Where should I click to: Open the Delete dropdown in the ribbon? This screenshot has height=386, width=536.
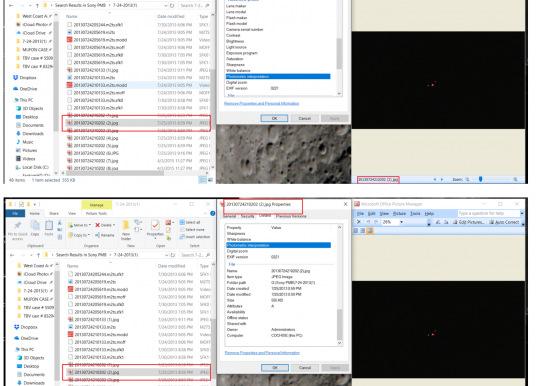click(x=105, y=225)
